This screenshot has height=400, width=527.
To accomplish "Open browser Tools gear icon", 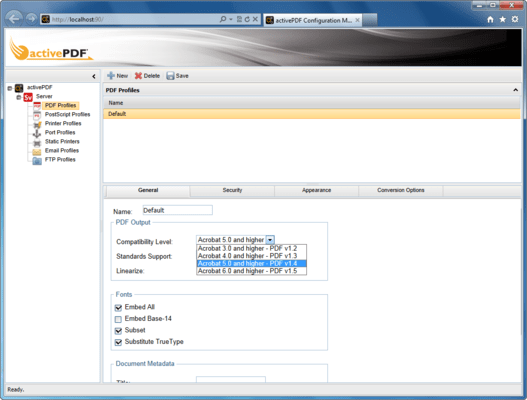I will [515, 19].
